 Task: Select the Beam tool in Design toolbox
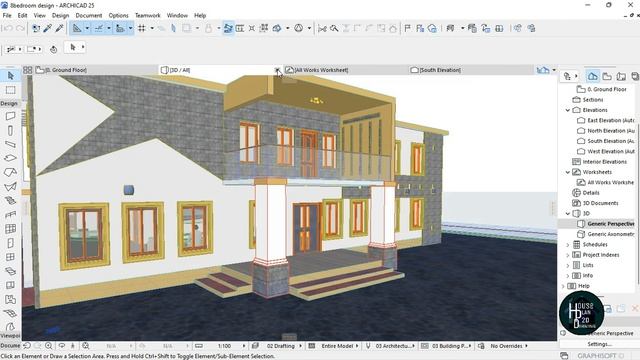pyautogui.click(x=11, y=144)
